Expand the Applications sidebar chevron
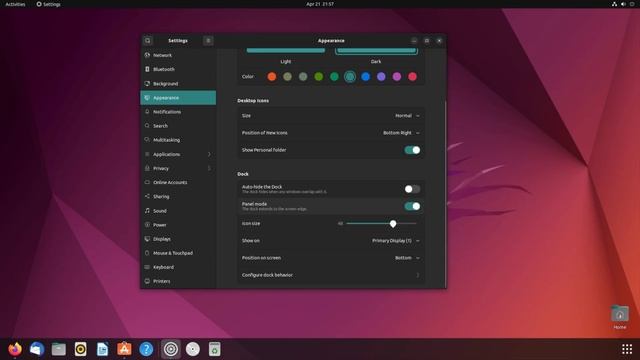The height and width of the screenshot is (360, 640). [209, 154]
